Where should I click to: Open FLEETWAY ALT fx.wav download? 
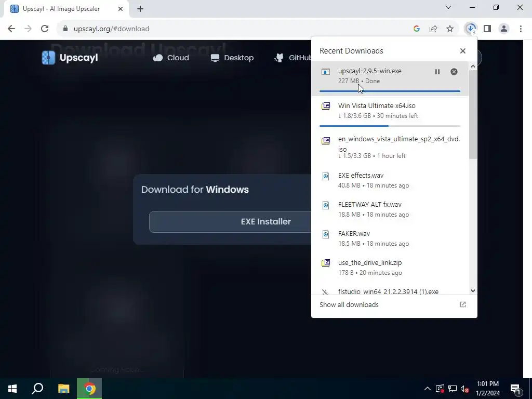tap(390, 209)
